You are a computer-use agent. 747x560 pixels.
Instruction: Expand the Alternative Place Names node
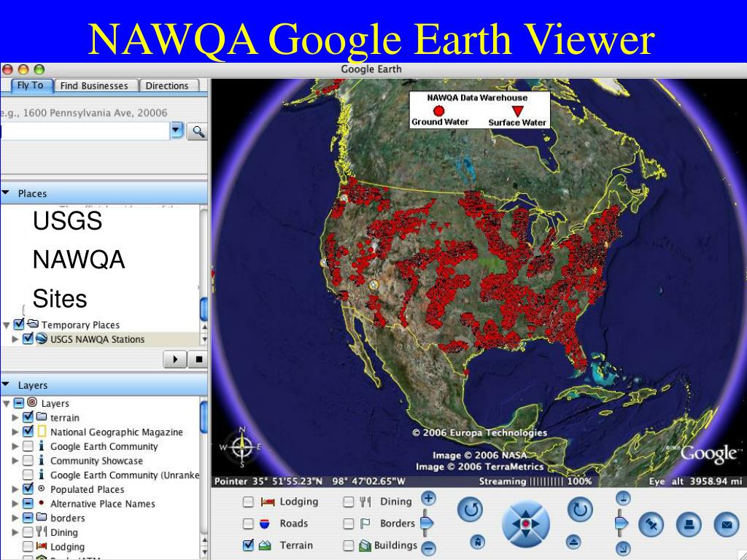tap(15, 503)
